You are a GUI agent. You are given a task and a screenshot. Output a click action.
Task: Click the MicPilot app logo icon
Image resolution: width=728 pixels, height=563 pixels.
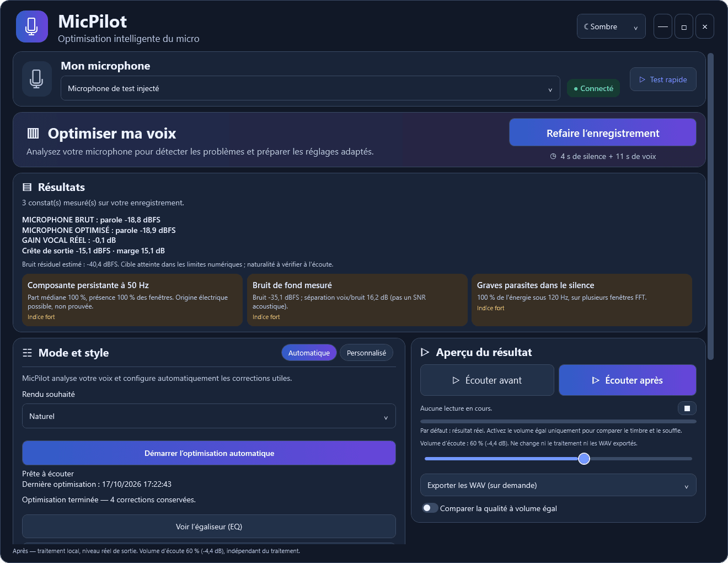pos(32,26)
